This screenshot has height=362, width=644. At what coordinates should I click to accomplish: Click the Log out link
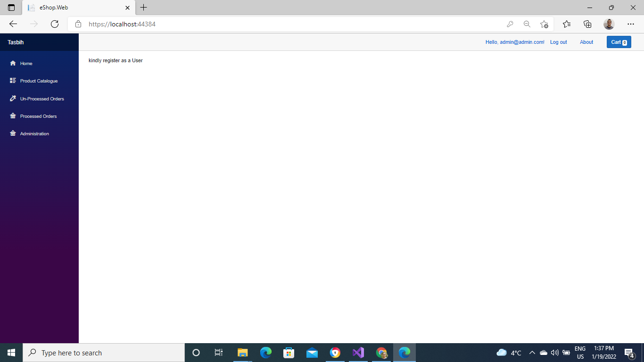click(x=558, y=42)
